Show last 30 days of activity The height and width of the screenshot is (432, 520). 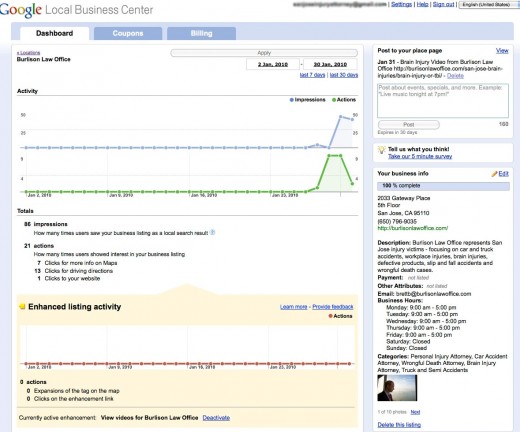[344, 75]
